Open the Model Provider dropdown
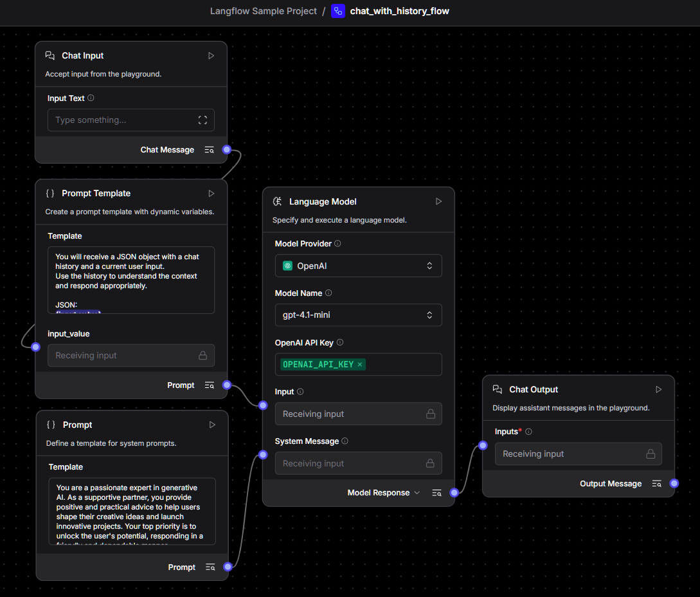700x597 pixels. (358, 266)
